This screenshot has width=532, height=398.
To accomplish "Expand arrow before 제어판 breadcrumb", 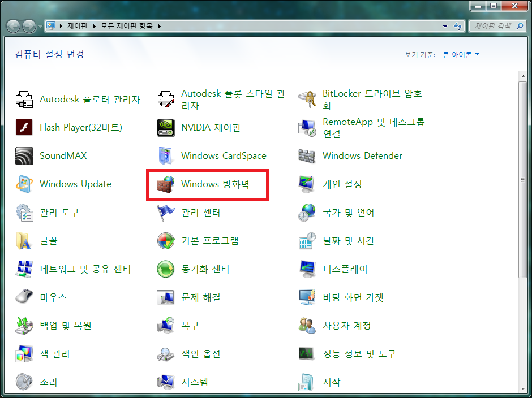I will click(x=61, y=26).
